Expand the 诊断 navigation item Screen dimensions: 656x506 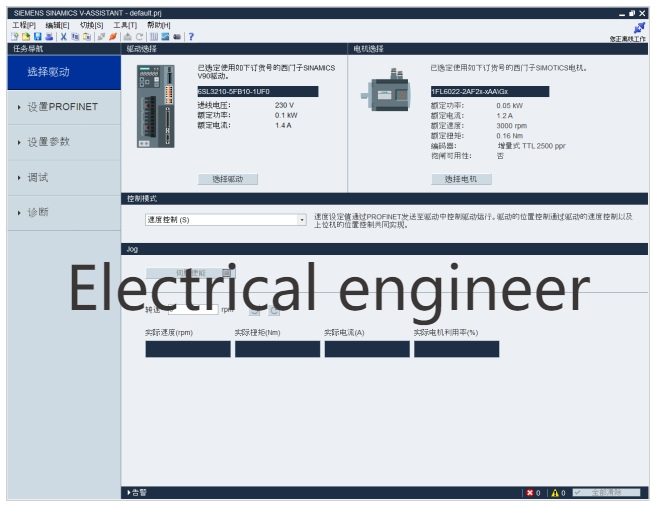(x=64, y=213)
